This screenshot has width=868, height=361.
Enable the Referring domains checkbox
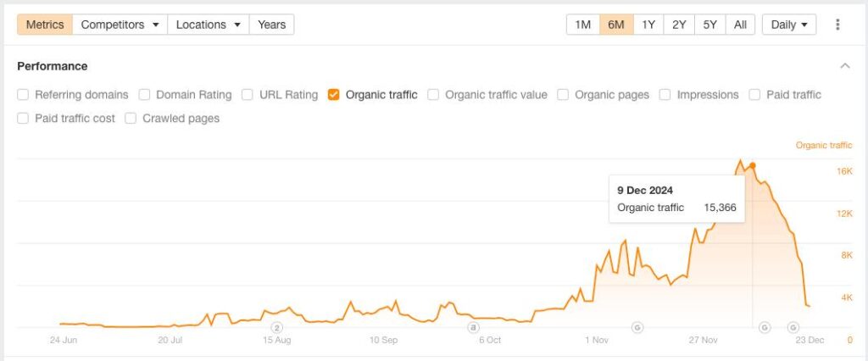23,95
